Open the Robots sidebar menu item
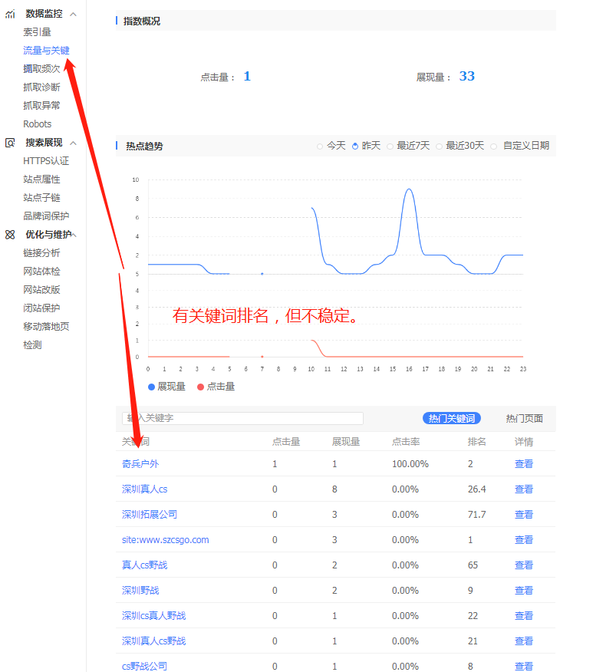This screenshot has width=616, height=672. 37,124
